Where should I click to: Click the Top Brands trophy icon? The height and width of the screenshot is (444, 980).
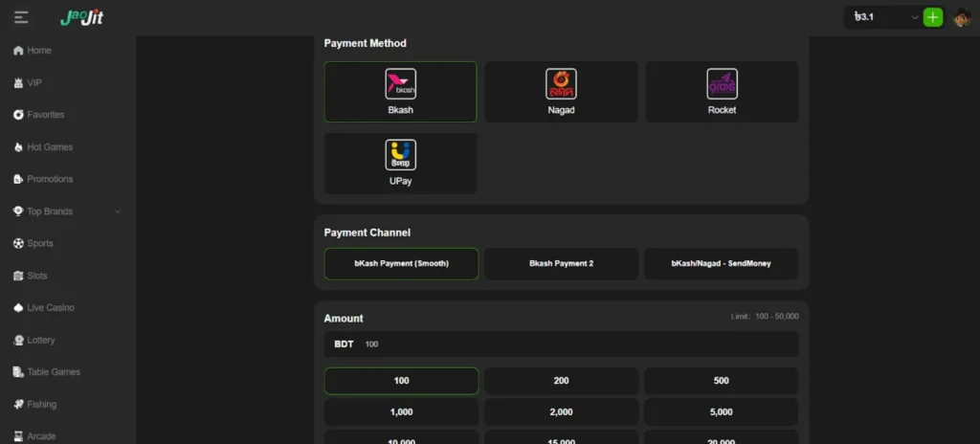[18, 211]
